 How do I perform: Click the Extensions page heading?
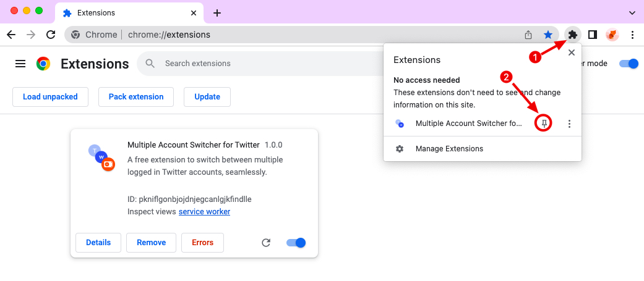pyautogui.click(x=95, y=64)
